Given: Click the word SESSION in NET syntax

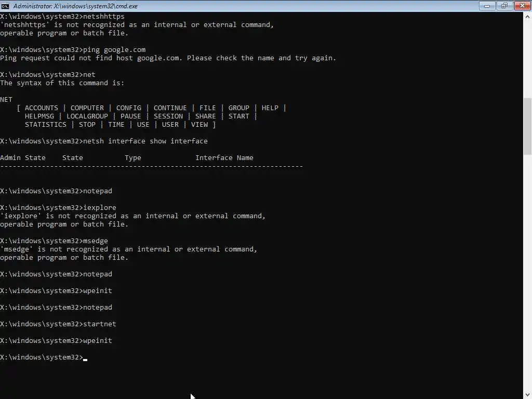Looking at the screenshot, I should (168, 116).
